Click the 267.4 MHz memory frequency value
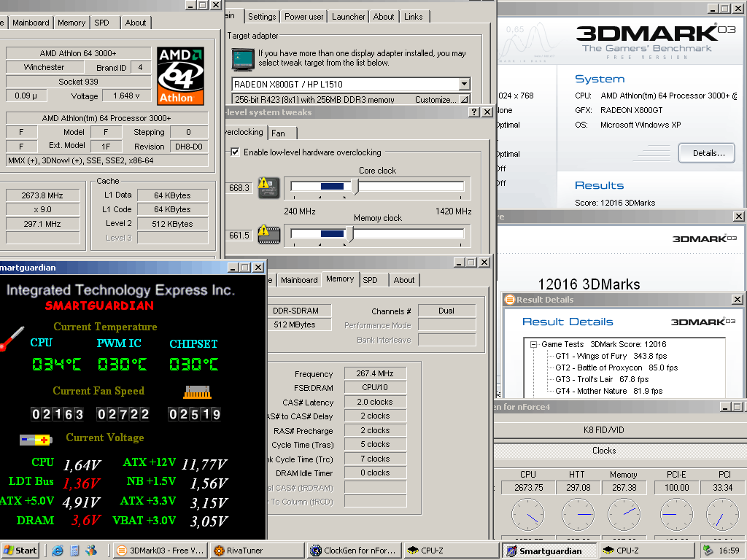This screenshot has height=560, width=747. pos(375,373)
